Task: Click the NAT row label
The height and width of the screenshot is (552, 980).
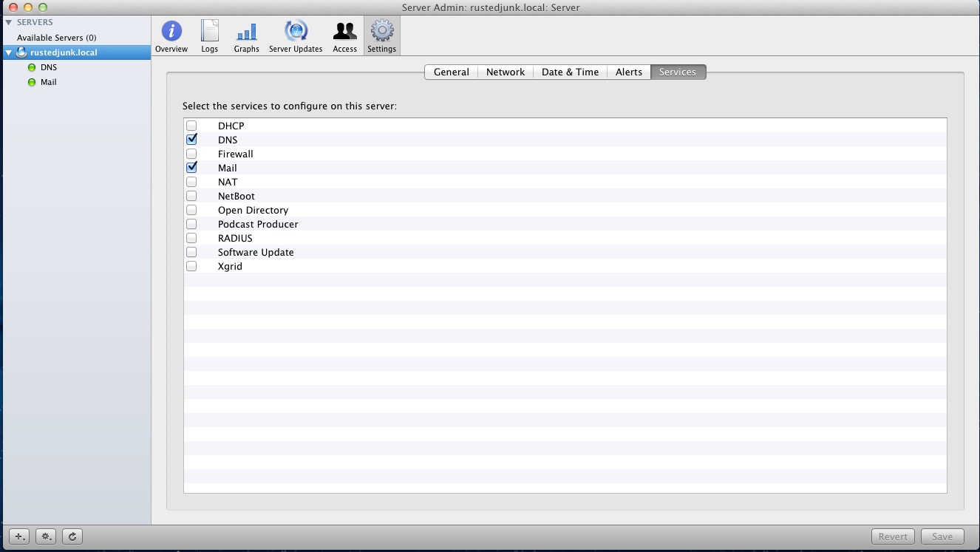Action: point(228,182)
